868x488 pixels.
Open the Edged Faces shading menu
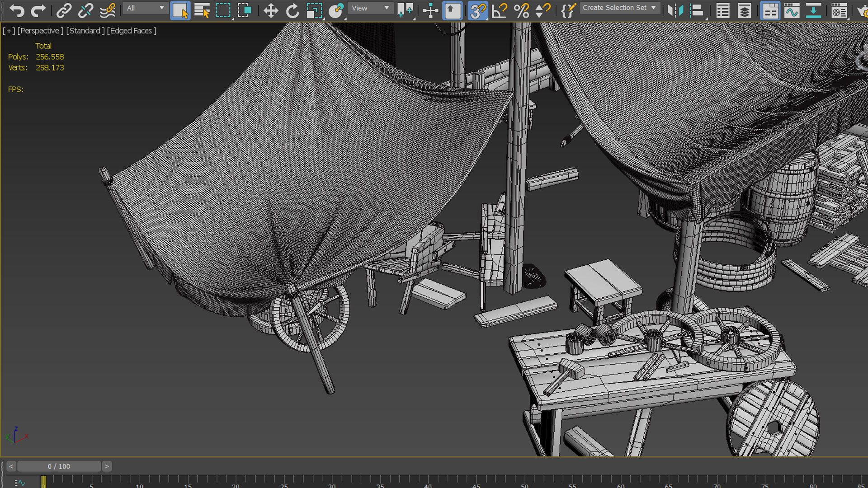tap(131, 31)
